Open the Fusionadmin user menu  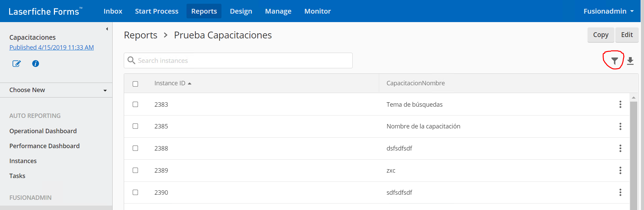click(x=608, y=11)
